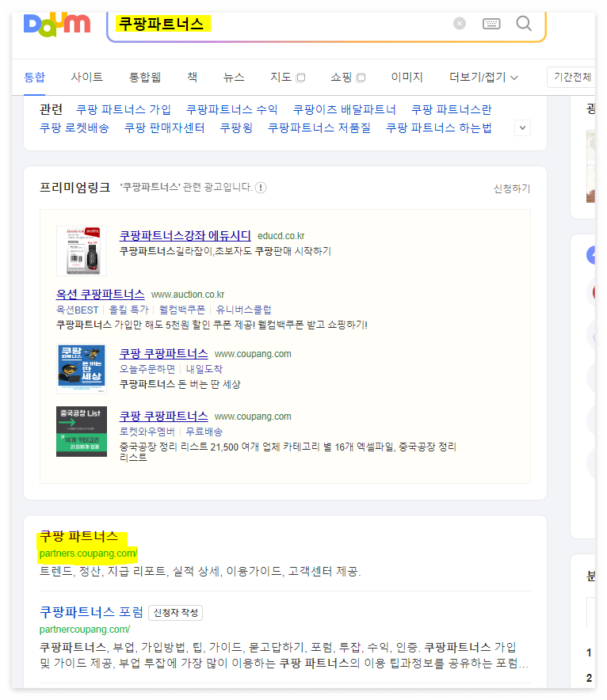Click related search 쿠팡 파트너스란
The width and height of the screenshot is (607, 700).
pyautogui.click(x=451, y=109)
